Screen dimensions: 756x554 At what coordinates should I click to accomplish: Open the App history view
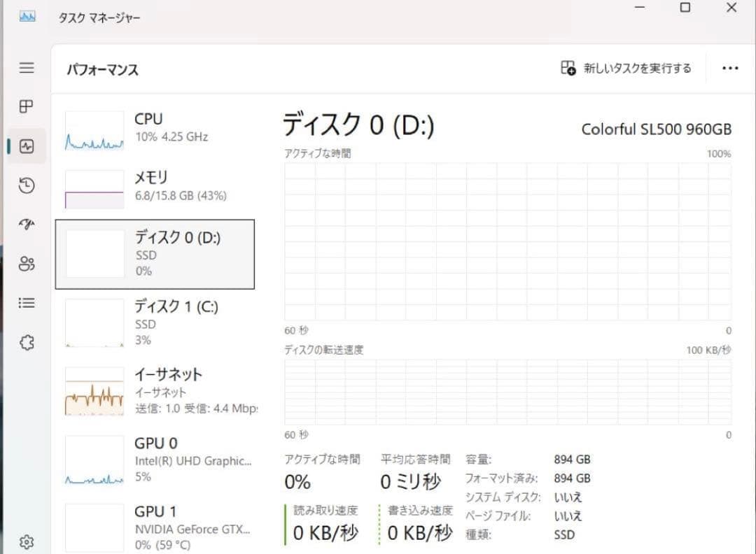pyautogui.click(x=26, y=185)
